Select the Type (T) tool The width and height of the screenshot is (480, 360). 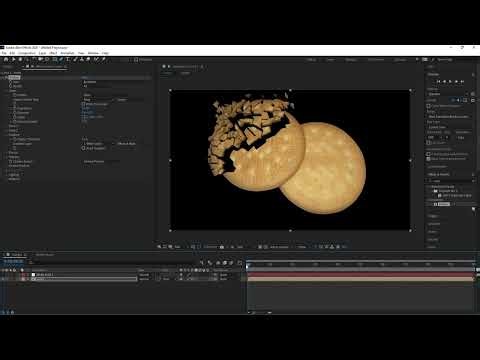pyautogui.click(x=68, y=59)
